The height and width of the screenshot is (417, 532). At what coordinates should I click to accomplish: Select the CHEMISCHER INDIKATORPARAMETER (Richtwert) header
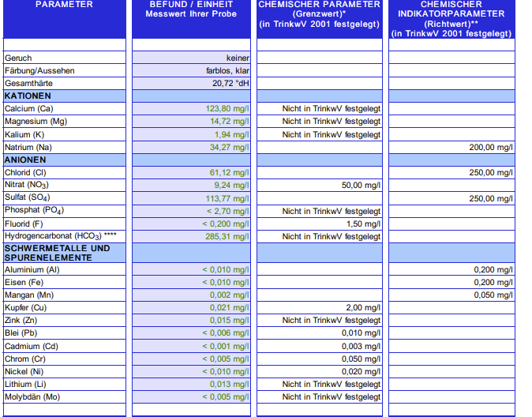pos(451,19)
